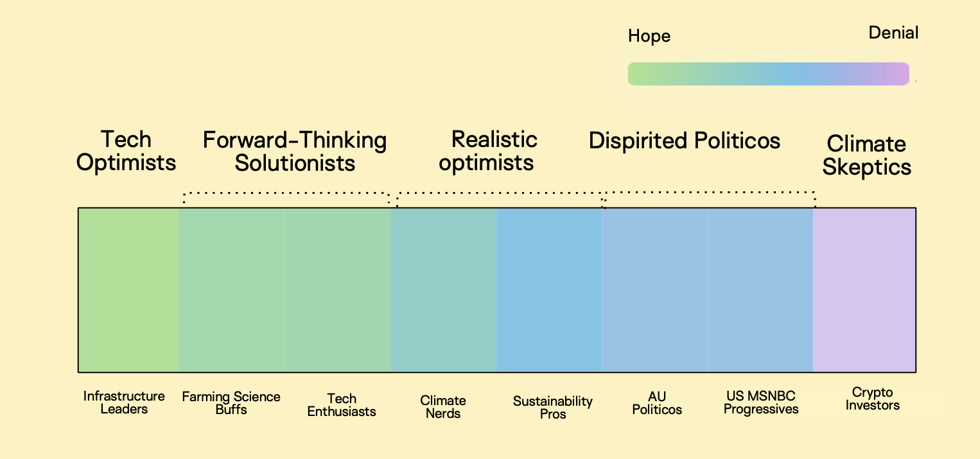
Task: Select the Dispirited Politicos heading
Action: coord(685,141)
